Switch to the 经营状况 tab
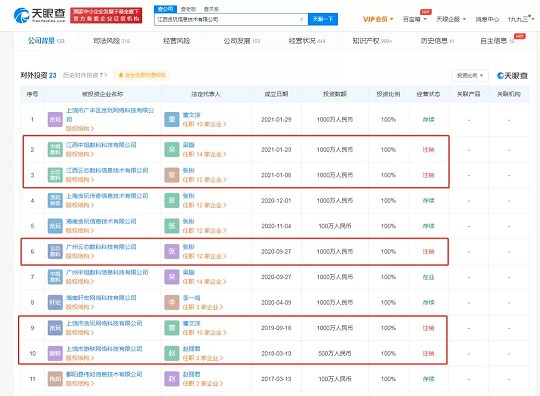Viewport: 540px width, 396px height. [x=307, y=41]
